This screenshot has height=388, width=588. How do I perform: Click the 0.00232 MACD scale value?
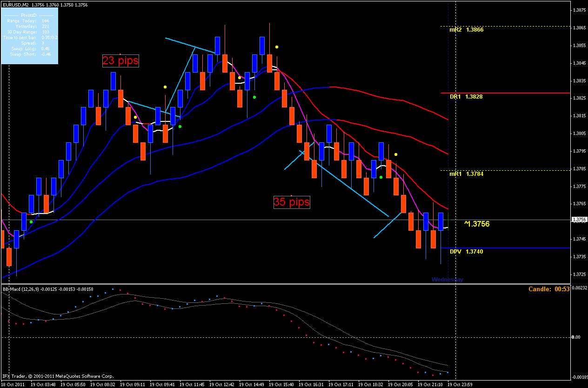click(580, 288)
